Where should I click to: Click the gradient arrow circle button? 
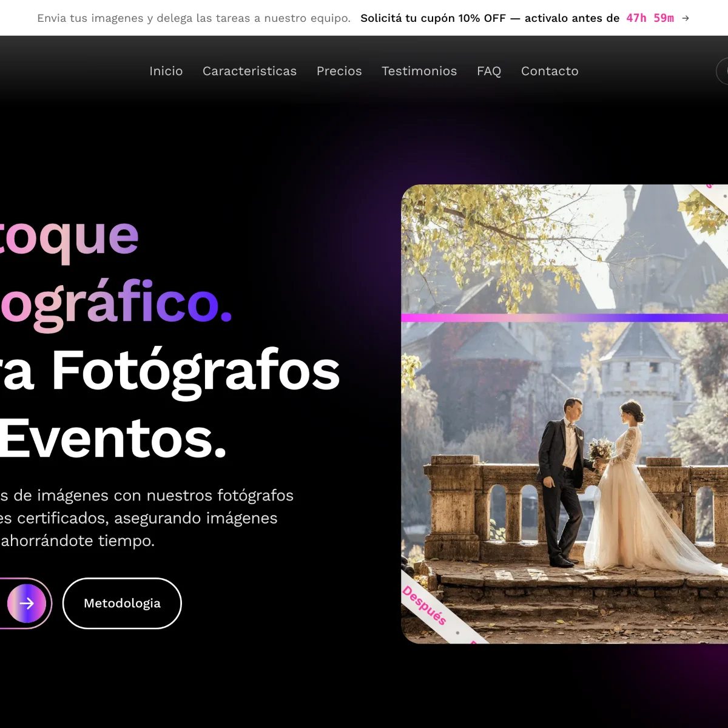[x=27, y=603]
